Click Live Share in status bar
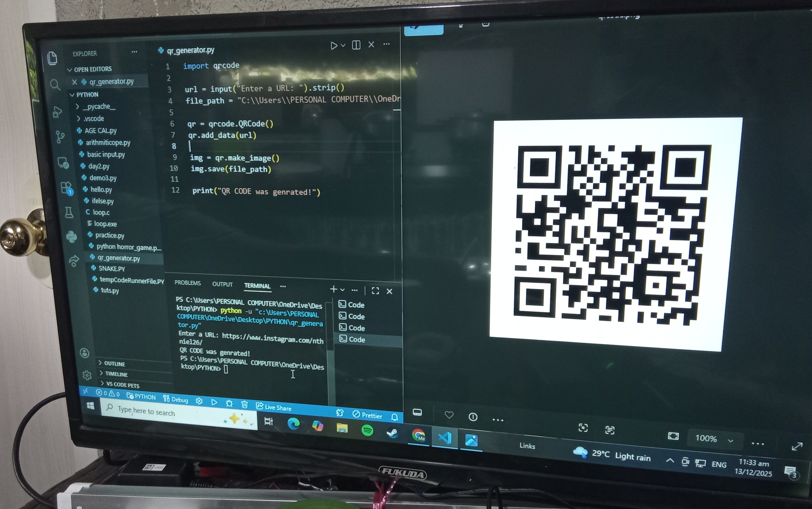The height and width of the screenshot is (509, 812). click(274, 407)
